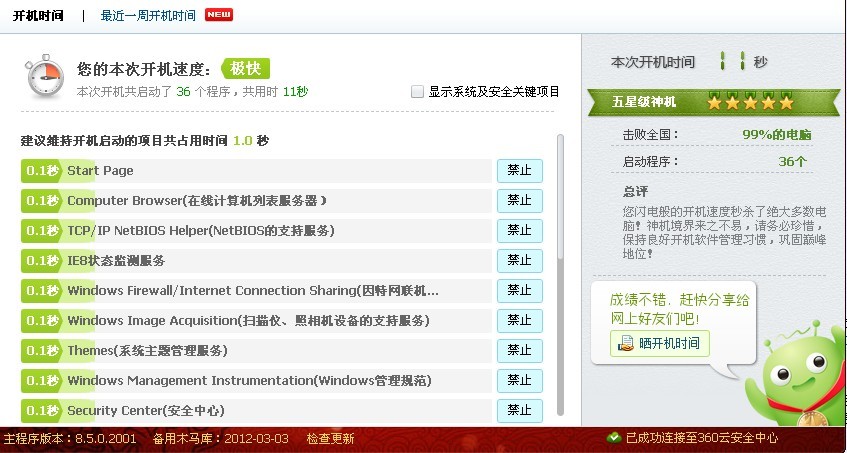Open the 最近一周开机时间 tab
The image size is (847, 453).
[148, 16]
